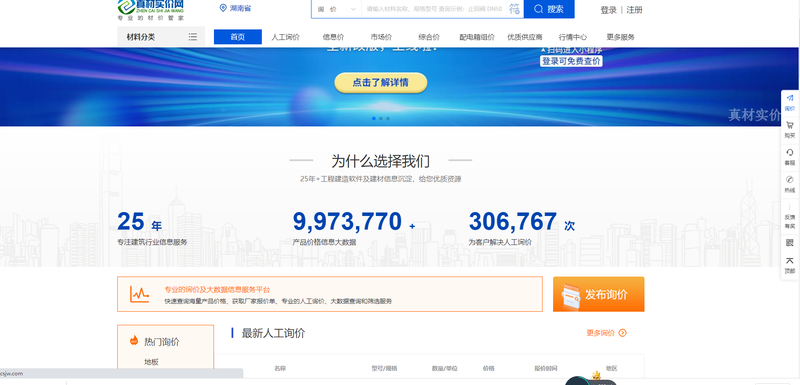Click the 材料分类 list menu icon
Image resolution: width=800 pixels, height=385 pixels.
click(x=192, y=37)
